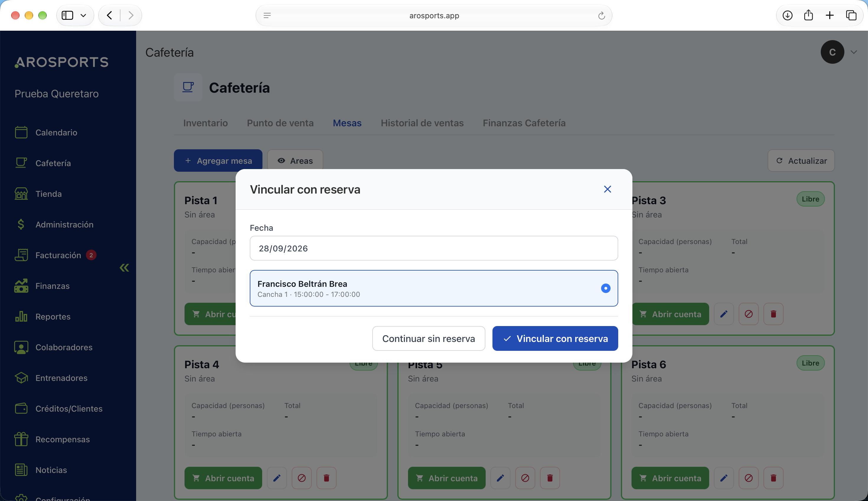Open the Safari reader icon
Screen dimensions: 868x501
[x=267, y=15]
